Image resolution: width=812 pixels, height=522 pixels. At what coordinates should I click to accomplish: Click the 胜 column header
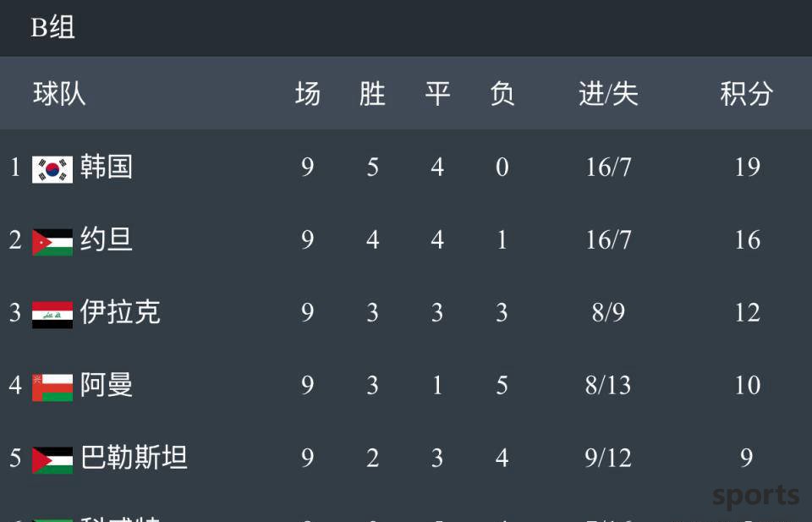pyautogui.click(x=372, y=94)
